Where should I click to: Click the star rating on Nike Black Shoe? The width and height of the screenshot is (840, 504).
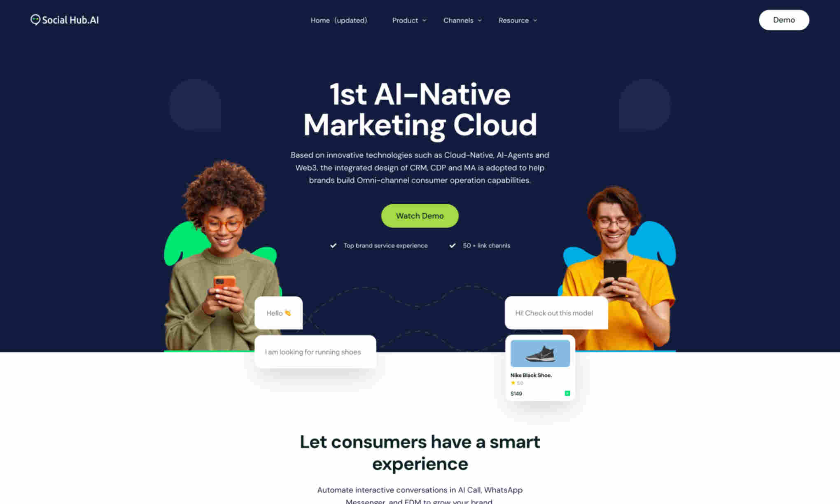click(513, 383)
